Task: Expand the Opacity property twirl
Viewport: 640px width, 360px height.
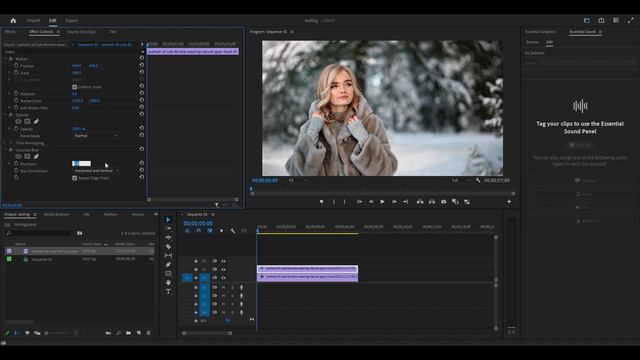Action: click(10, 129)
